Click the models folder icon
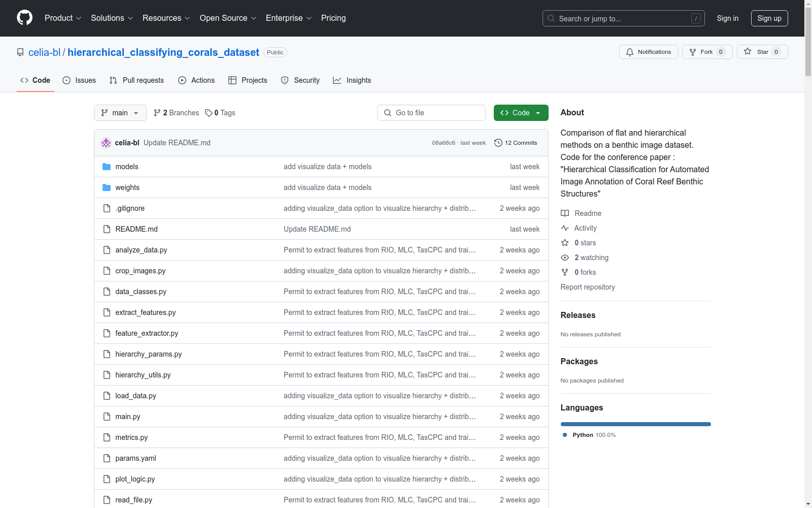 [x=107, y=167]
